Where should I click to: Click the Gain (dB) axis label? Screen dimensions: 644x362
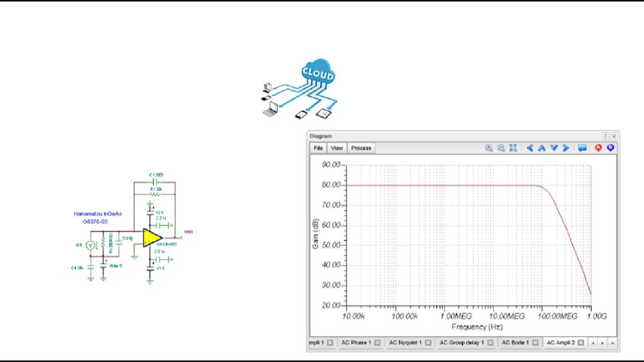[316, 233]
